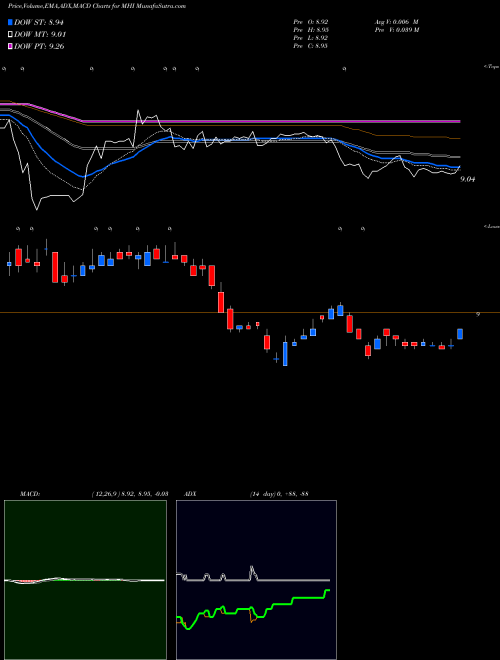Select the 'DOW MT: 9.01' legend label
500x660 pixels.
40,35
